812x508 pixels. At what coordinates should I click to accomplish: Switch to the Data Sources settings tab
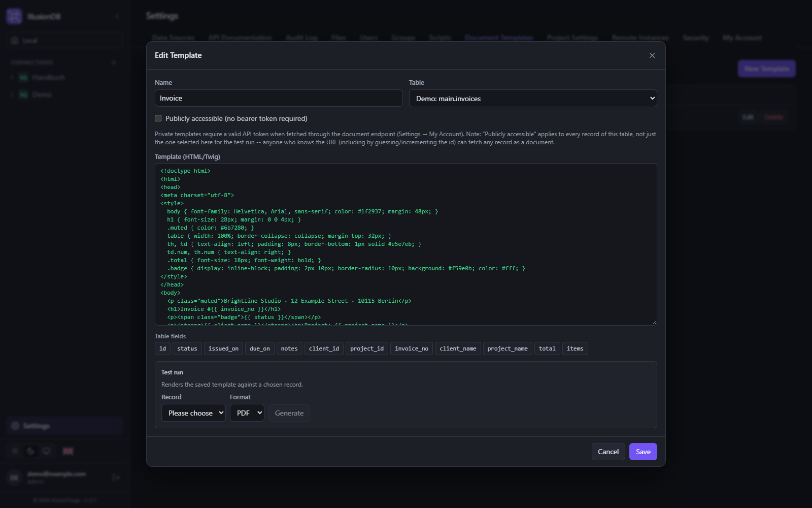click(x=173, y=38)
